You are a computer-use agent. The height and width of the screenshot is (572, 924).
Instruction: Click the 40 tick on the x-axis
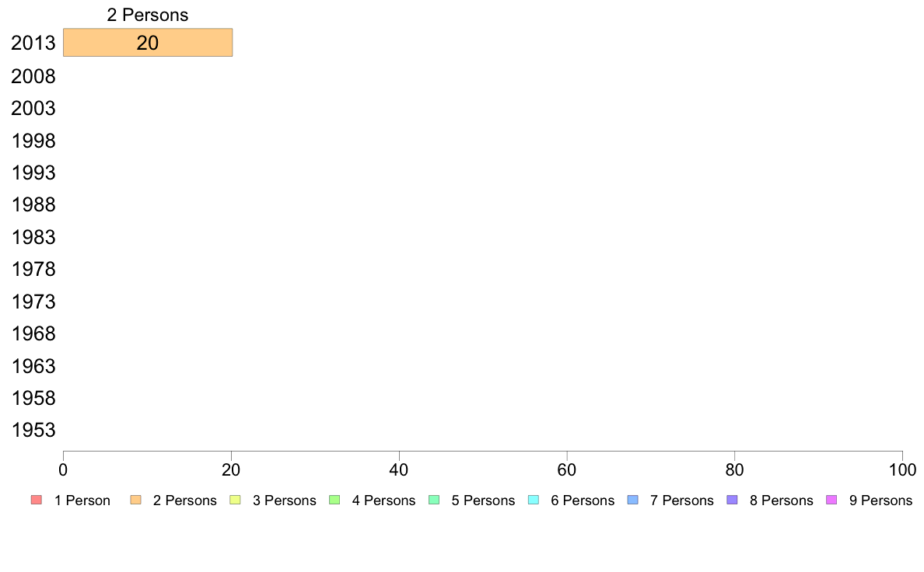[x=399, y=469]
